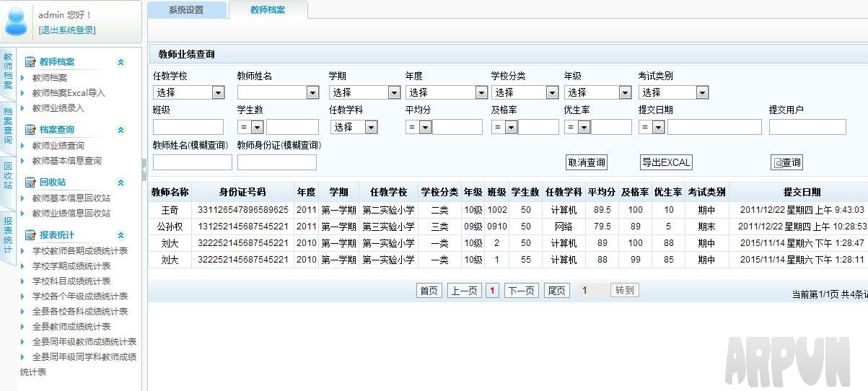Viewport: 868px width, 391px height.
Task: Collapse the 报表统计 sidebar section
Action: click(x=120, y=235)
